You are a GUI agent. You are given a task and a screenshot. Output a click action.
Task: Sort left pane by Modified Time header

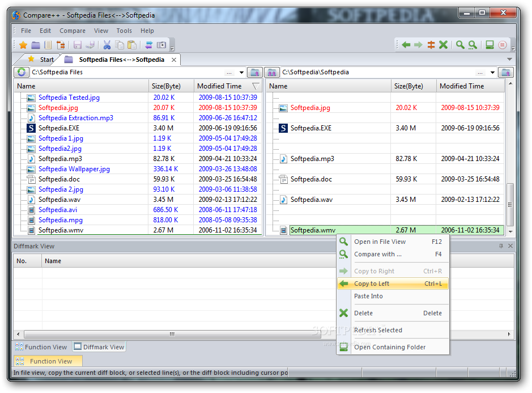click(x=228, y=86)
